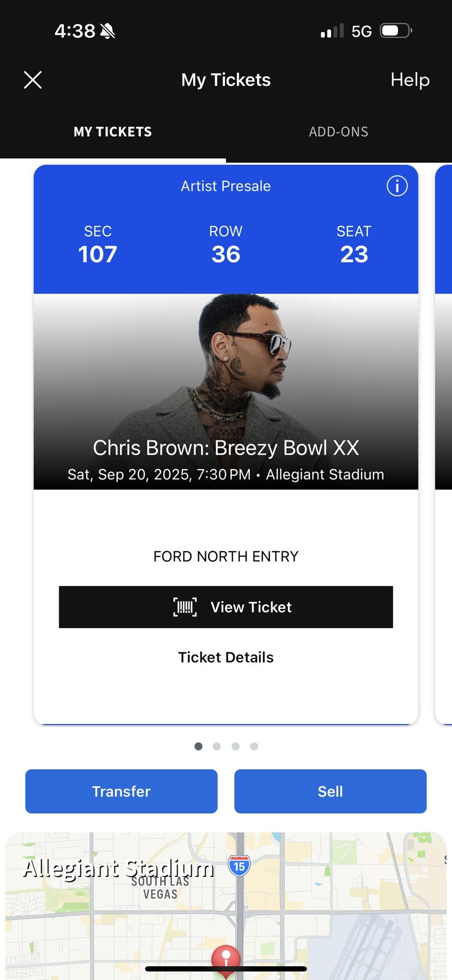Go to second ticket page dot
452x980 pixels.
(x=217, y=746)
